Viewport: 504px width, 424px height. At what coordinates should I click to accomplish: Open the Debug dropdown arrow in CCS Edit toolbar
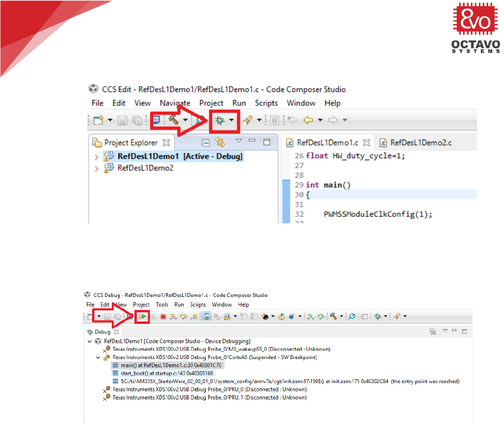pyautogui.click(x=231, y=120)
